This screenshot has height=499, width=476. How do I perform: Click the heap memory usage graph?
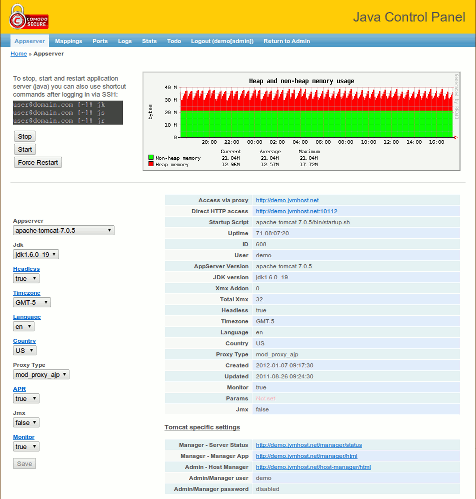[x=302, y=121]
